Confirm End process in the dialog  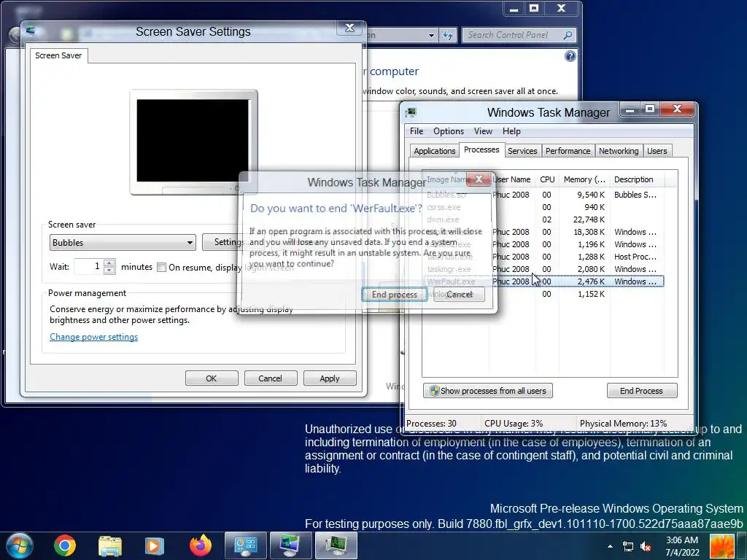pyautogui.click(x=394, y=295)
